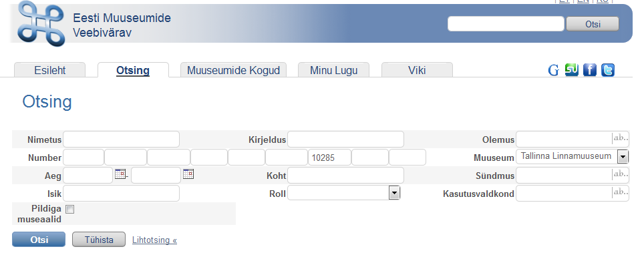Share page on Facebook icon
Viewport: 644px width, 259px height.
pyautogui.click(x=589, y=70)
